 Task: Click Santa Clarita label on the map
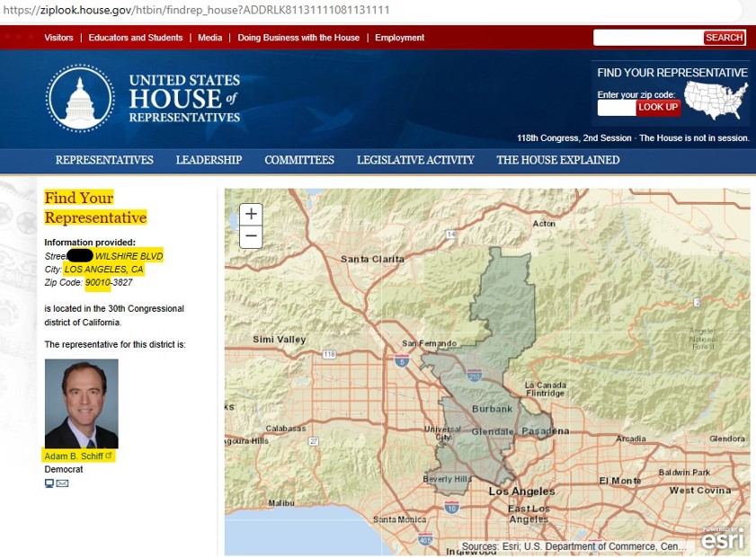pyautogui.click(x=373, y=260)
